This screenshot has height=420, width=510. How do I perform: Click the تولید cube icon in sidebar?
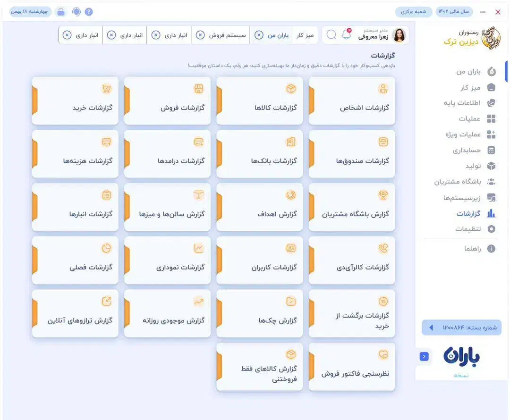pyautogui.click(x=491, y=165)
